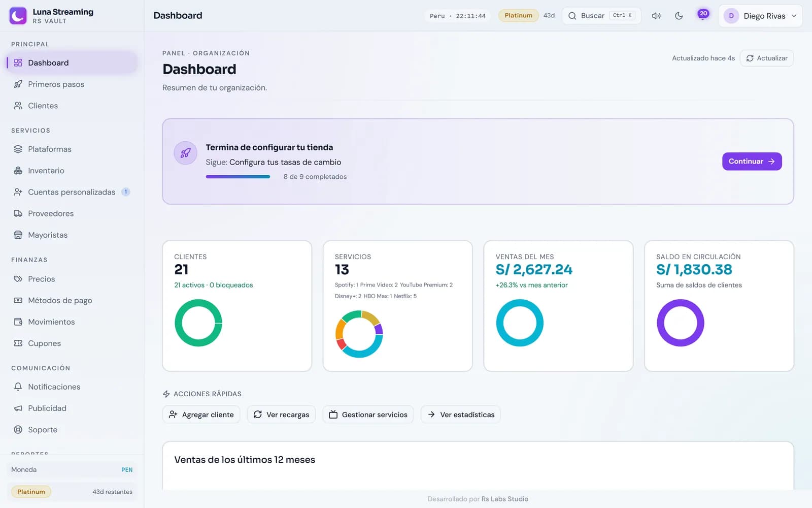Click the Precios tag icon

(x=18, y=279)
